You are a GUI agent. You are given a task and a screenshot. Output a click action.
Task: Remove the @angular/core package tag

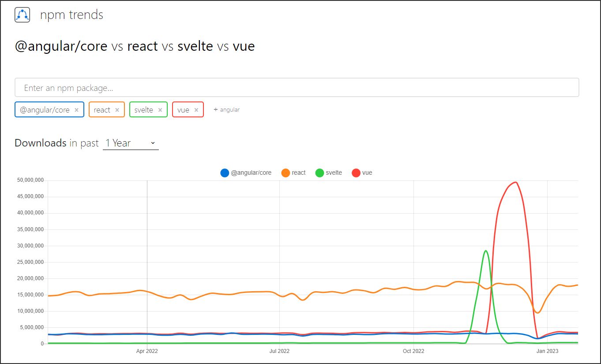pos(76,110)
